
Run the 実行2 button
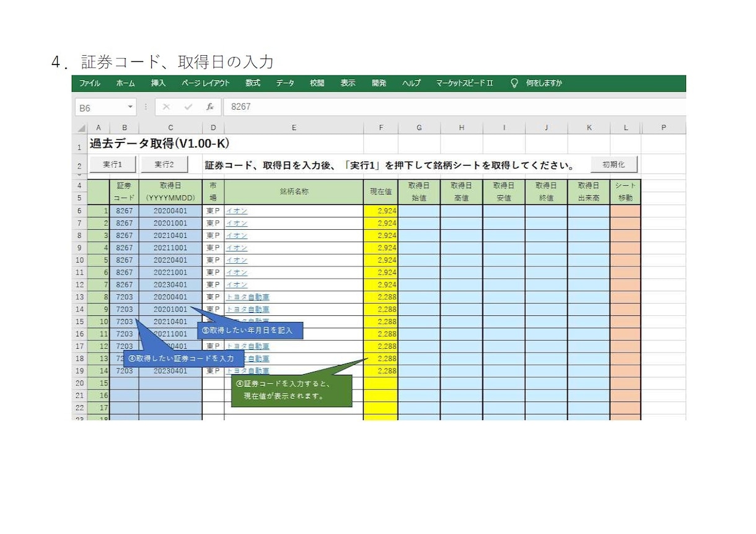click(164, 165)
